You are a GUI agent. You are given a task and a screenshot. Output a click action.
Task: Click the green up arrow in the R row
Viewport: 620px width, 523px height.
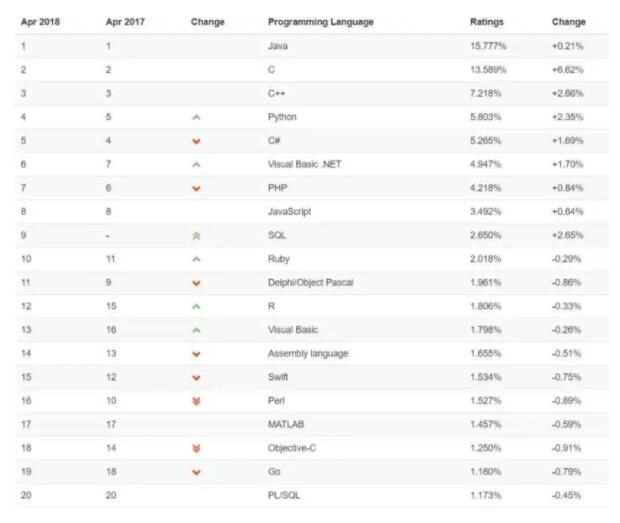[196, 306]
